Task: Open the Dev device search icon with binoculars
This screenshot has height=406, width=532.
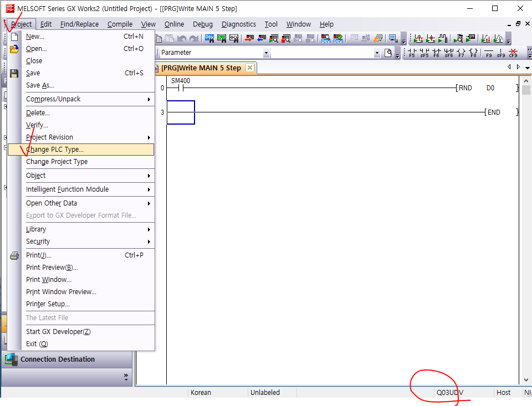Action: tap(209, 38)
